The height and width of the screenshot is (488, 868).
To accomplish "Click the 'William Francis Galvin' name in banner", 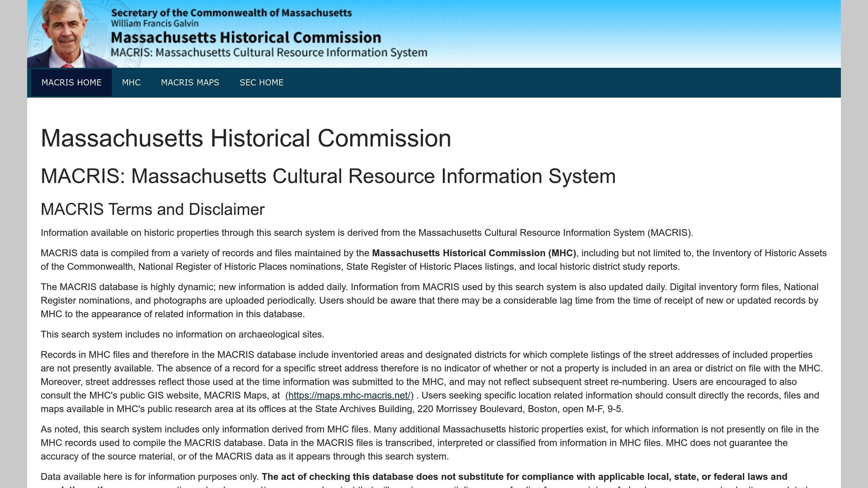I will click(x=155, y=23).
